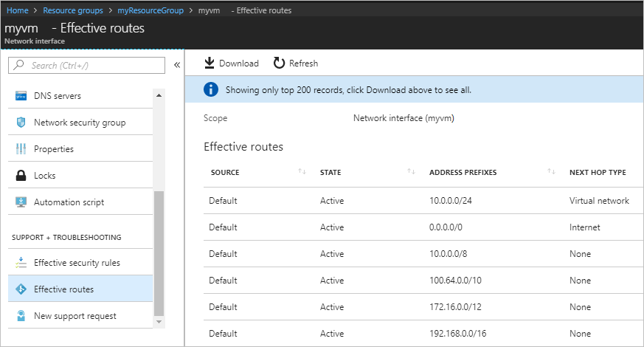
Task: Click the Download arrow icon
Action: (210, 63)
